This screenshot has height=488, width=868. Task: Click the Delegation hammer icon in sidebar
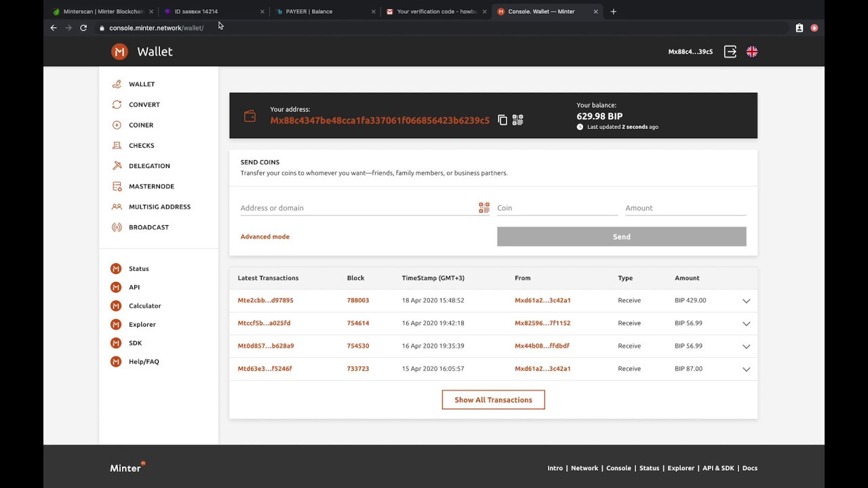(117, 165)
